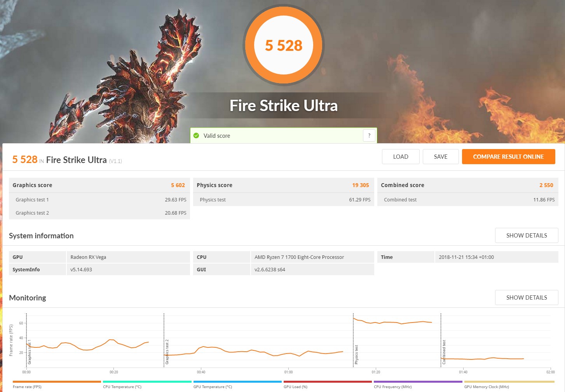
Task: Click the blue GPU Temperature legend bar
Action: click(237, 382)
